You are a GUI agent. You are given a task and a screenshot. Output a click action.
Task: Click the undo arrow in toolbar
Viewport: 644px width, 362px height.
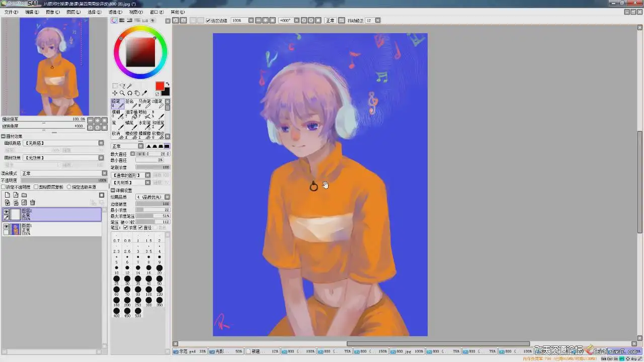(176, 21)
